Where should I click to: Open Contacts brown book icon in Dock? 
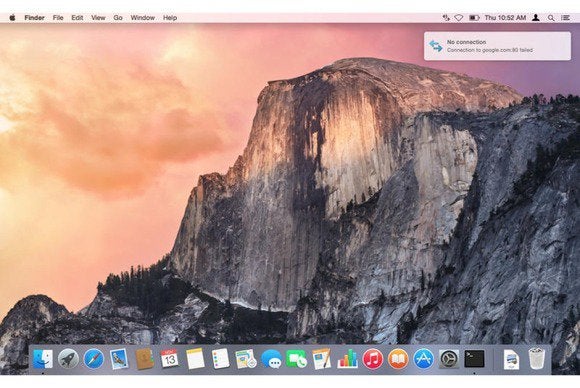click(x=145, y=359)
